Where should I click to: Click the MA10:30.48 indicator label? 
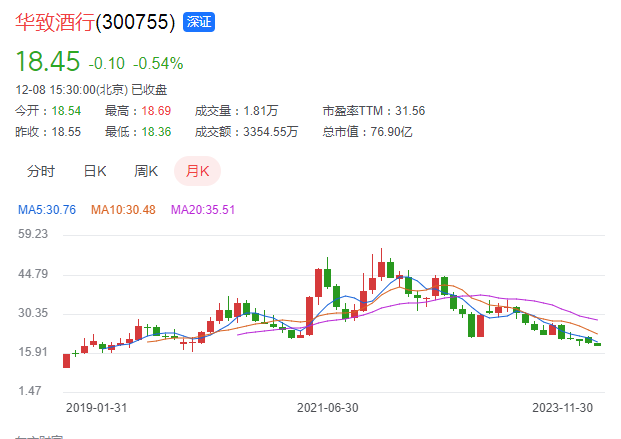click(x=123, y=210)
